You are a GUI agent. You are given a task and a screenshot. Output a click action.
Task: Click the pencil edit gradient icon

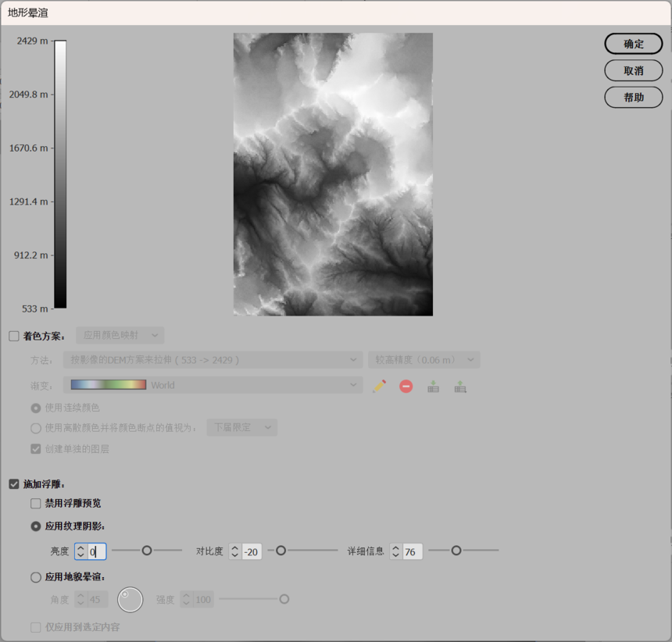[380, 386]
